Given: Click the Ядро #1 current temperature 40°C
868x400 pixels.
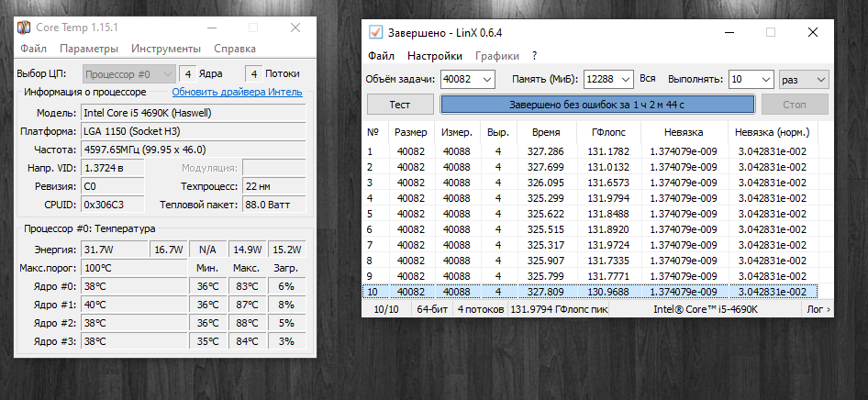Looking at the screenshot, I should click(134, 305).
